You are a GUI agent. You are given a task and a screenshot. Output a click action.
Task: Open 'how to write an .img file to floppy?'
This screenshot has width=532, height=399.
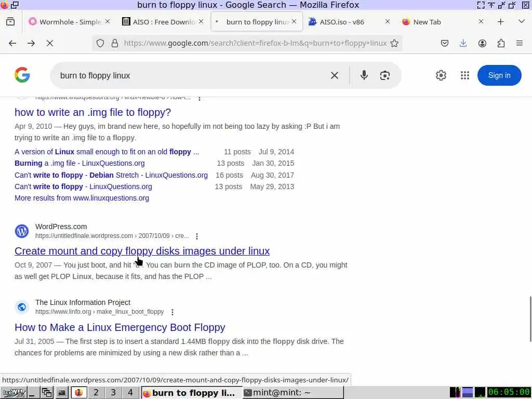tap(92, 112)
